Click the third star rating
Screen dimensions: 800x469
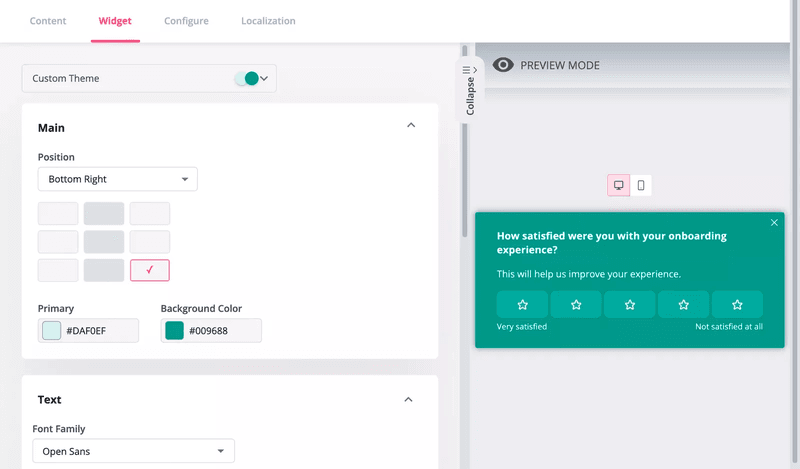click(630, 305)
